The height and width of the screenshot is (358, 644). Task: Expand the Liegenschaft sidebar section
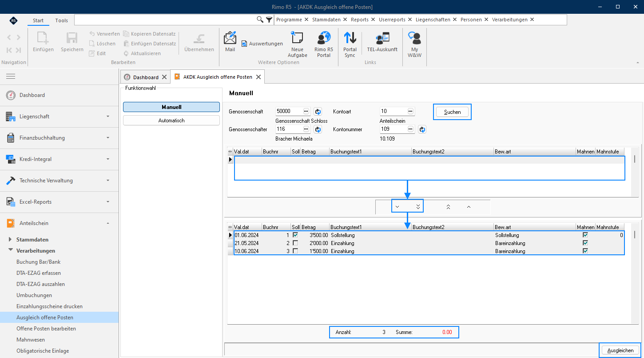pos(59,117)
